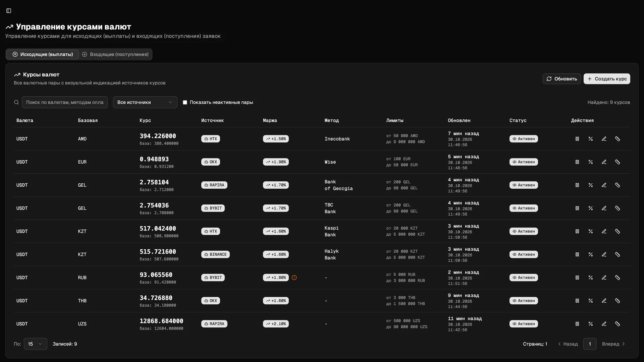Pause the USDT THB rate
The width and height of the screenshot is (644, 362).
coord(577,301)
